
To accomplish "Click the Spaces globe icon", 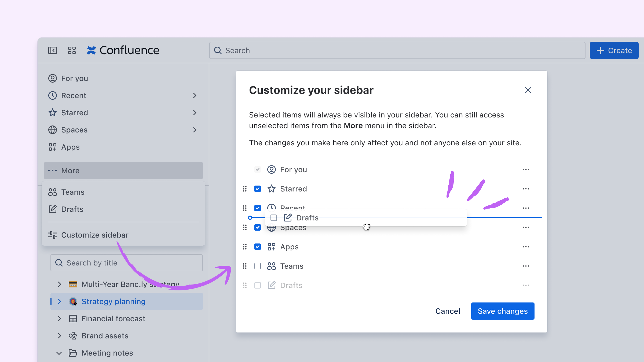I will pyautogui.click(x=53, y=130).
